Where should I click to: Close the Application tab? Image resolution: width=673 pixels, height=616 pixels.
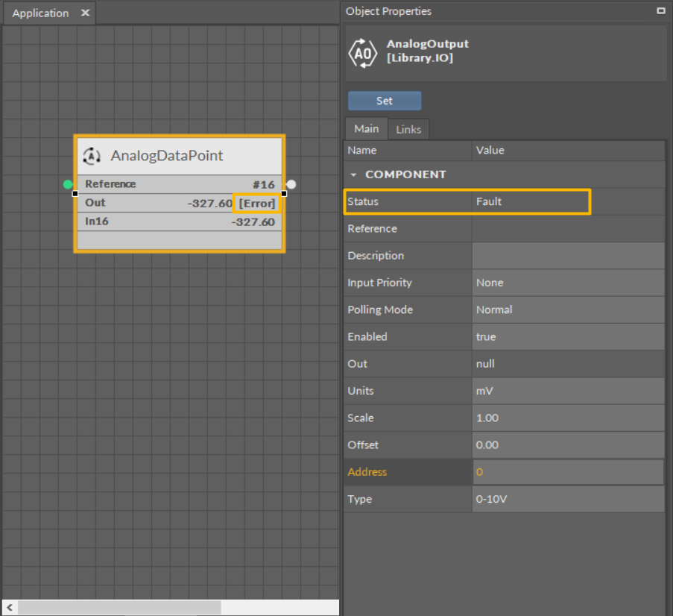(x=85, y=13)
